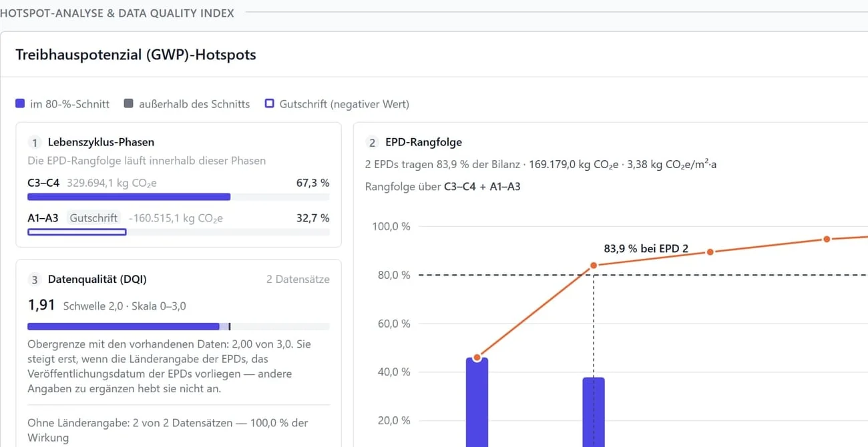Click the "Treibhauspotenzial (GWP)-Hotspots" panel title

tap(136, 55)
